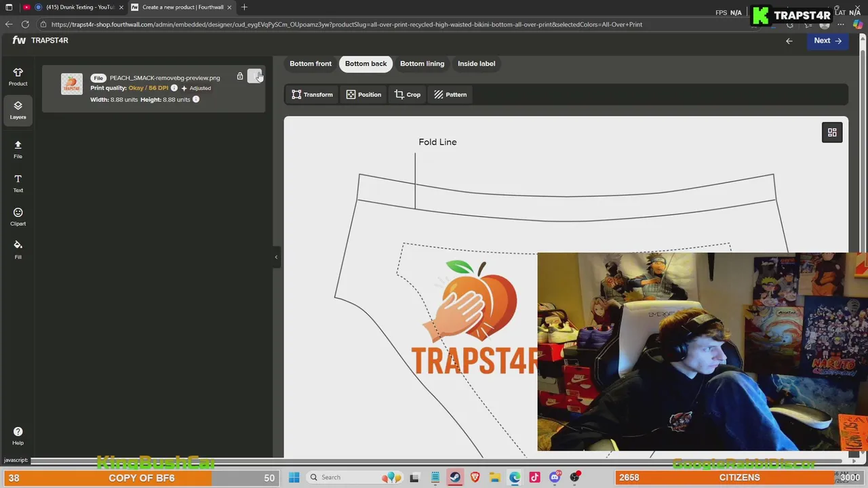Image resolution: width=868 pixels, height=488 pixels.
Task: Open Microsoft Edge from the taskbar
Action: [x=515, y=477]
